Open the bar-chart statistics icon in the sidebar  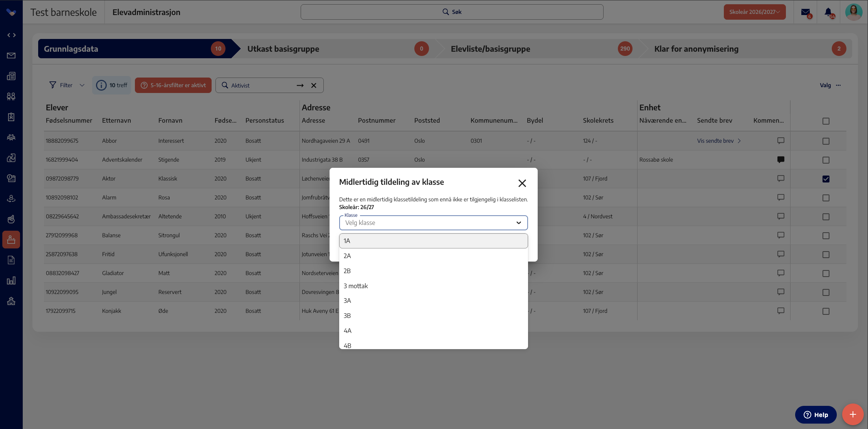(x=11, y=280)
